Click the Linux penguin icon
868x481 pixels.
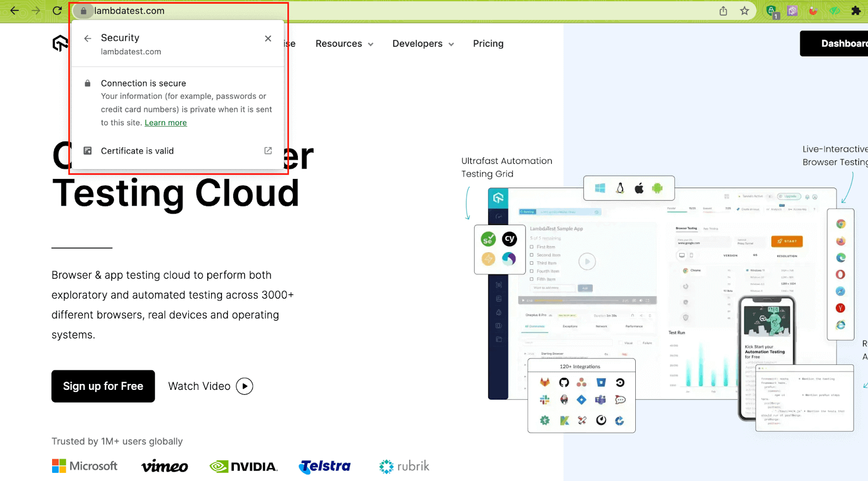pos(620,188)
